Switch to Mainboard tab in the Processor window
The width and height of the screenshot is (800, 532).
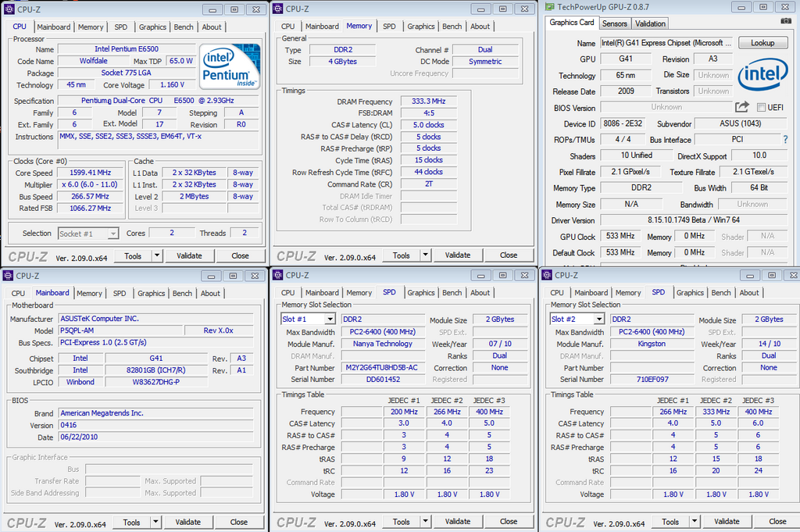[54, 27]
